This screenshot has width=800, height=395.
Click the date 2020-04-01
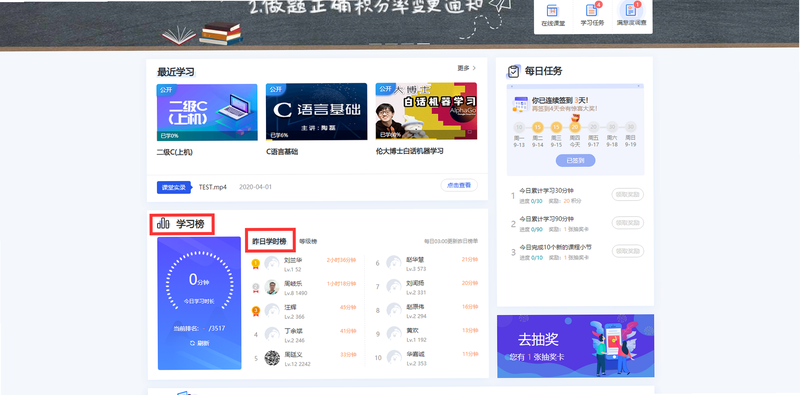point(255,187)
